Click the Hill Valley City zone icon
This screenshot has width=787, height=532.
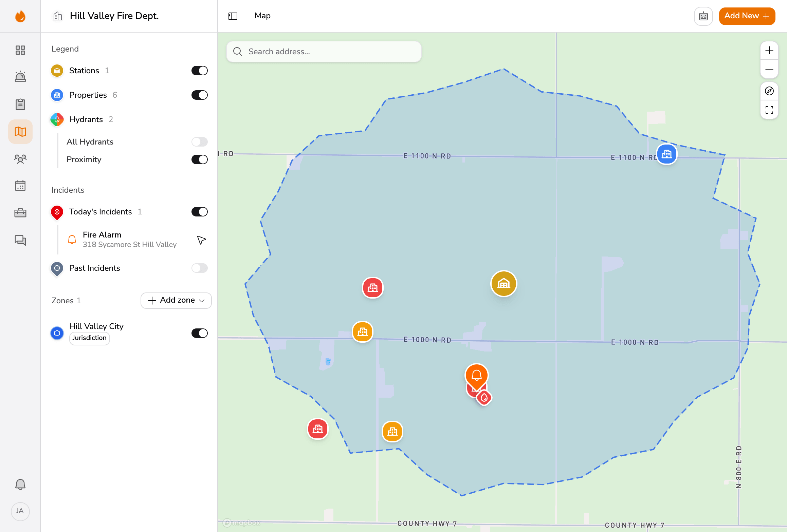coord(57,333)
